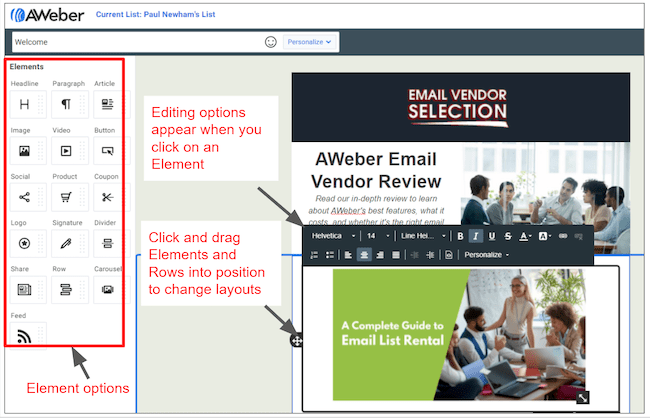Click the Signature pen element
650x418 pixels.
pos(66,243)
